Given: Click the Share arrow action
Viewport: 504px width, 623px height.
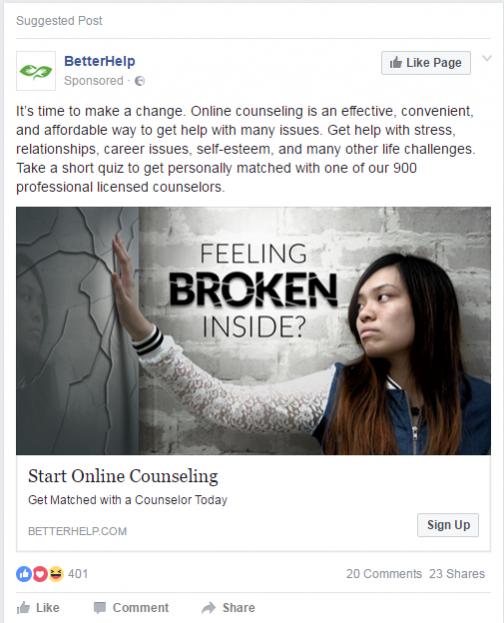Looking at the screenshot, I should [x=228, y=608].
